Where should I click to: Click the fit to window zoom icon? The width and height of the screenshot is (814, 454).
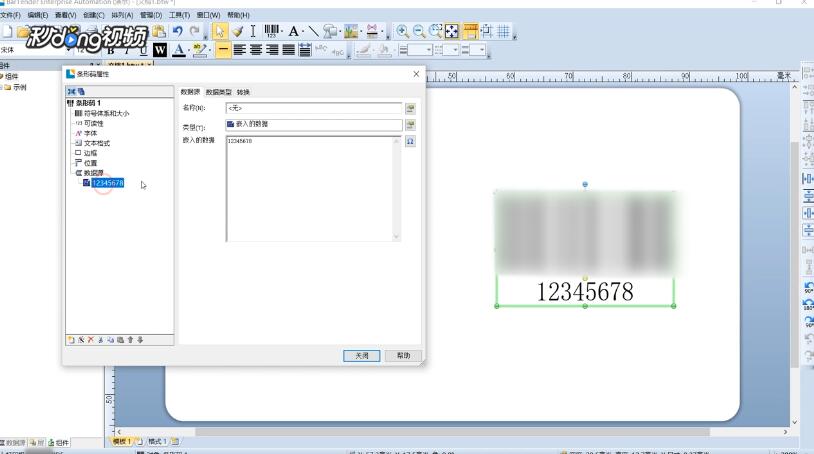click(452, 32)
